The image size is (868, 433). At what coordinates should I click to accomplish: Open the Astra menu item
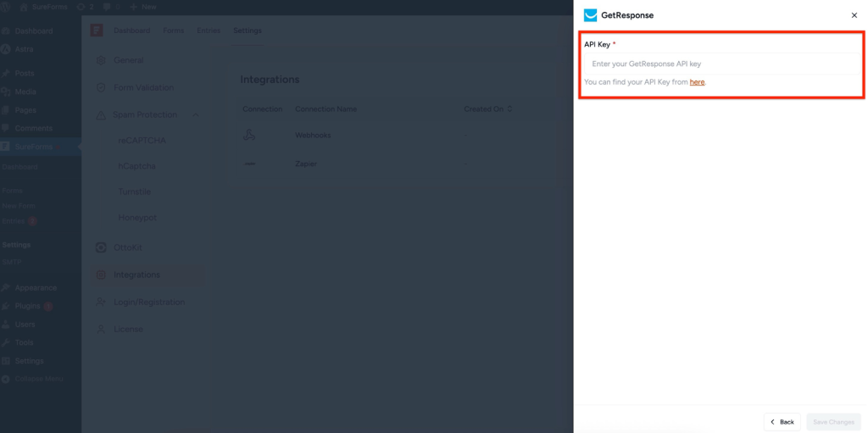[24, 49]
